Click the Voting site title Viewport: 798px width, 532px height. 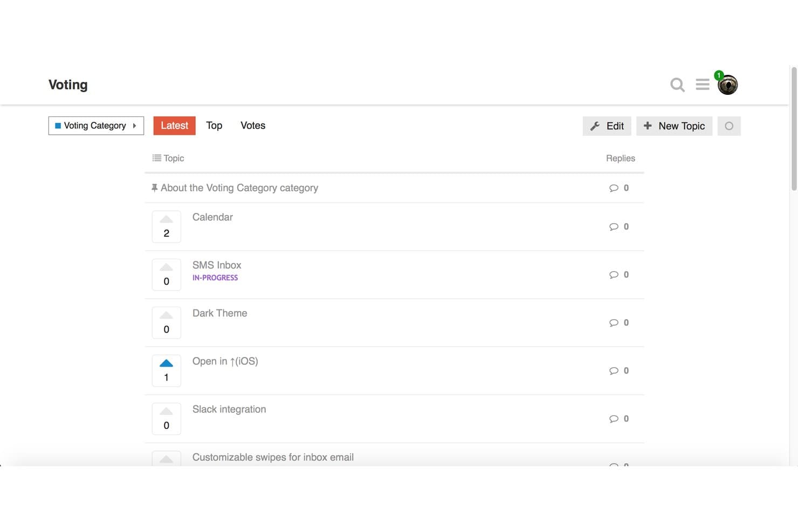pos(68,85)
